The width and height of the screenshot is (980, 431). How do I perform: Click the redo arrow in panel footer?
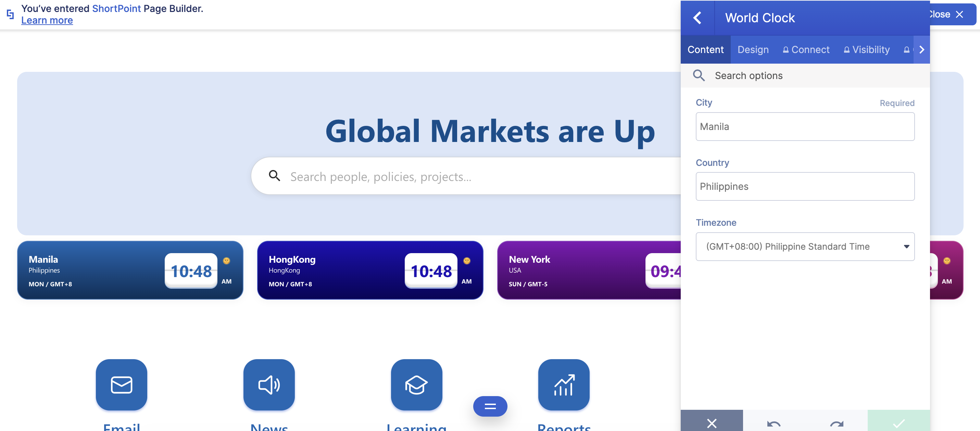pos(837,423)
